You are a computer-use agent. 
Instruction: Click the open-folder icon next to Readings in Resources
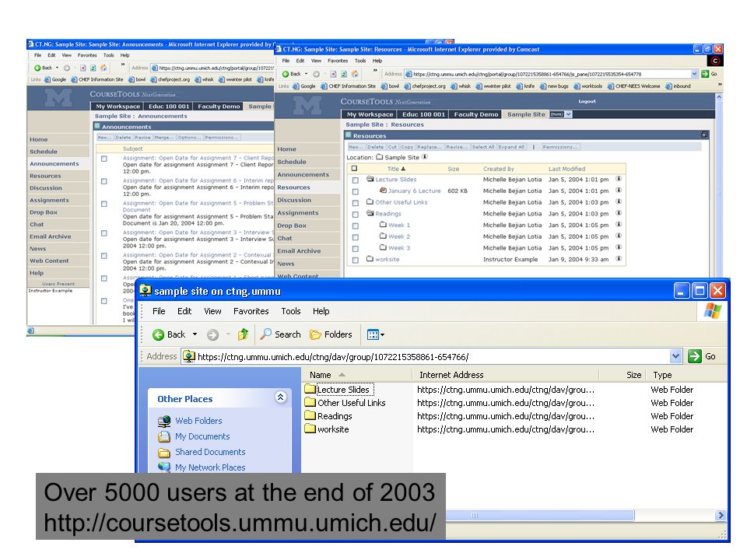[x=370, y=213]
